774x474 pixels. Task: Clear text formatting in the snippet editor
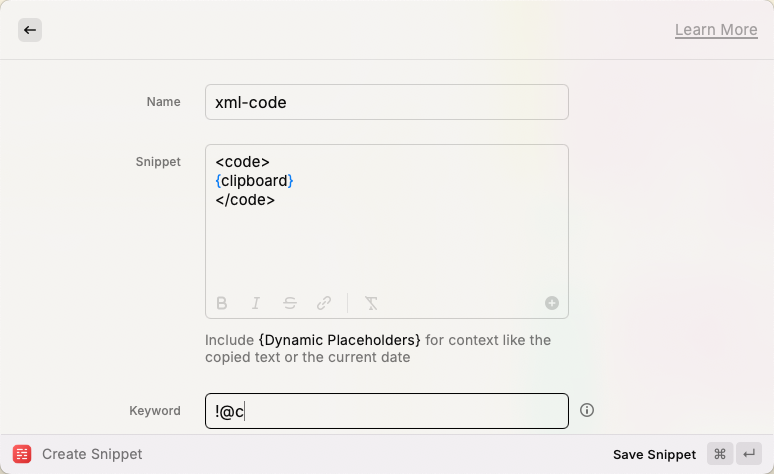pos(371,303)
